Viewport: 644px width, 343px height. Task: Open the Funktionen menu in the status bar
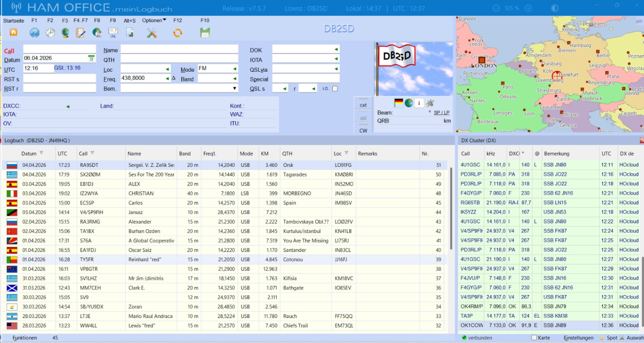[25, 338]
